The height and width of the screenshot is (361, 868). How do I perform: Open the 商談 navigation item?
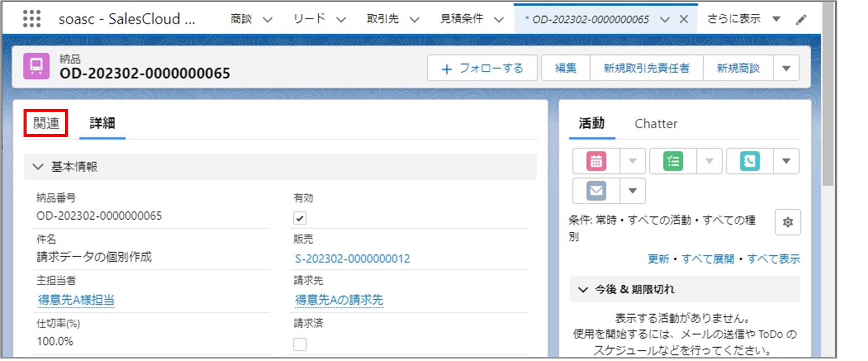(x=241, y=19)
